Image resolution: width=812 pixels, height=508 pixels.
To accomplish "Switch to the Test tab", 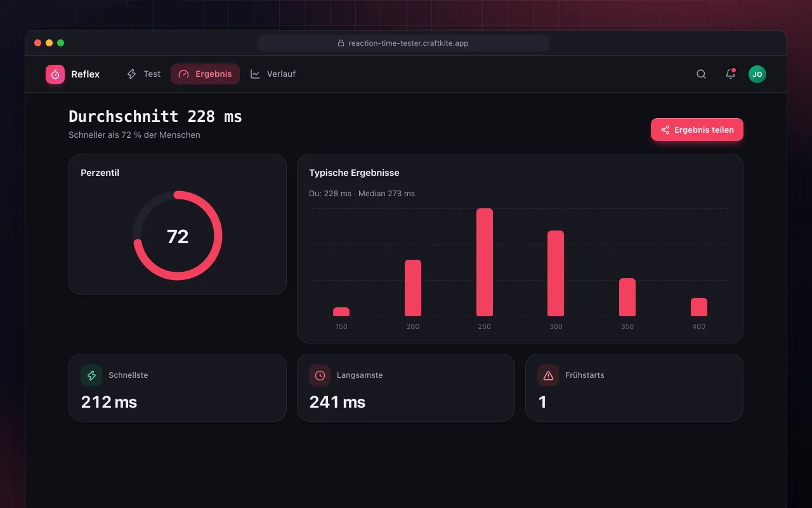I will [x=144, y=74].
